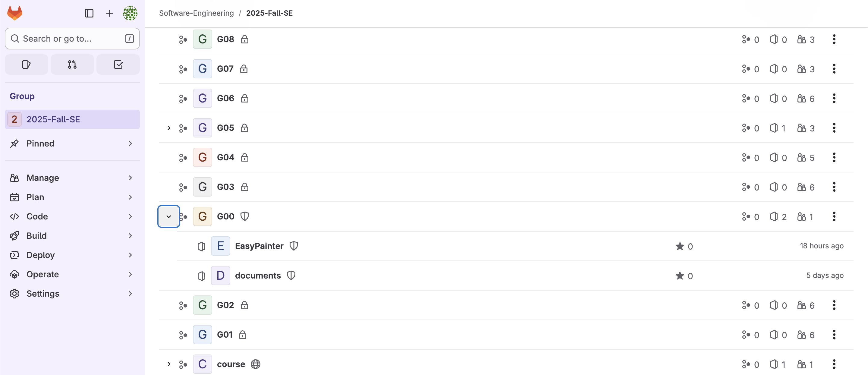Screen dimensions: 868x375
Task: Click the plus create-new icon
Action: 109,14
